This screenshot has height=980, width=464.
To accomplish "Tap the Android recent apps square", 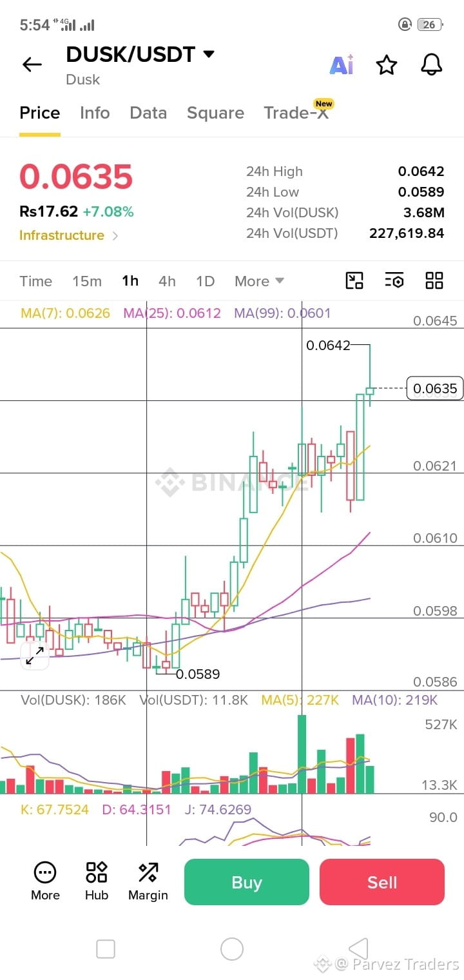I will pos(105,949).
